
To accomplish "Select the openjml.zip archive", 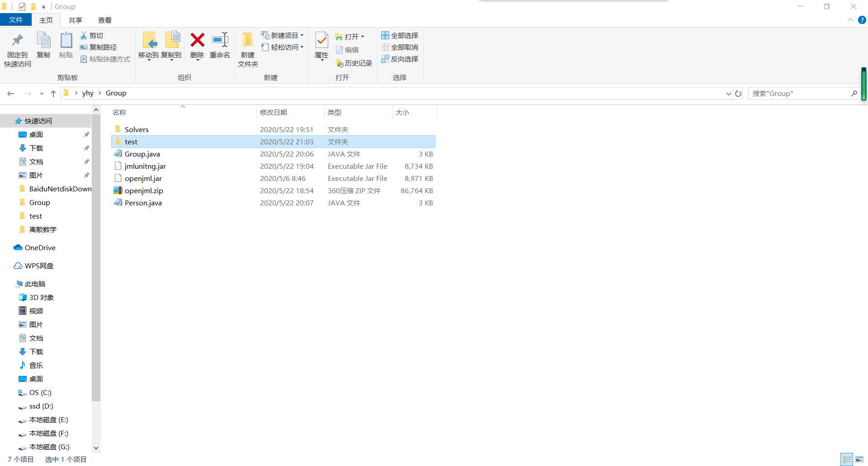I will [273, 190].
